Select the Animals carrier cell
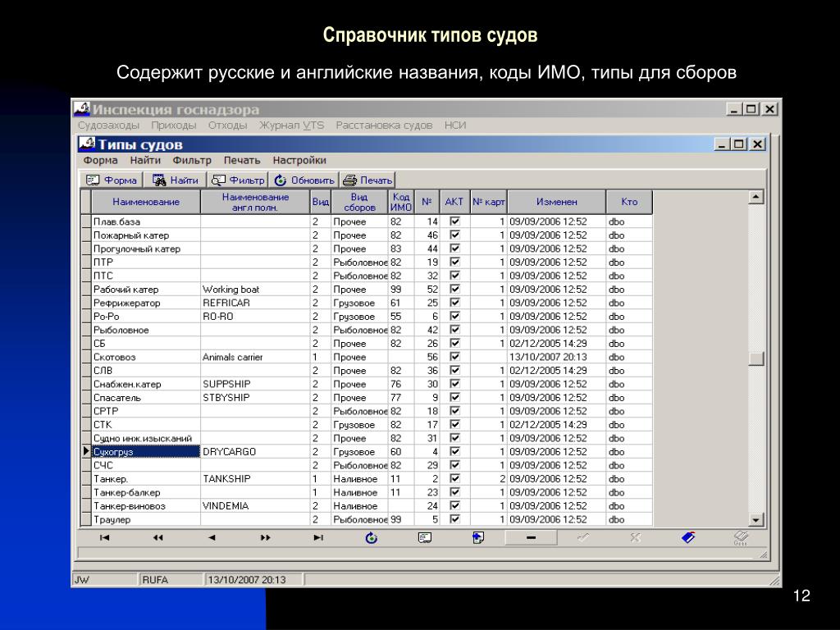The height and width of the screenshot is (630, 840). point(256,357)
